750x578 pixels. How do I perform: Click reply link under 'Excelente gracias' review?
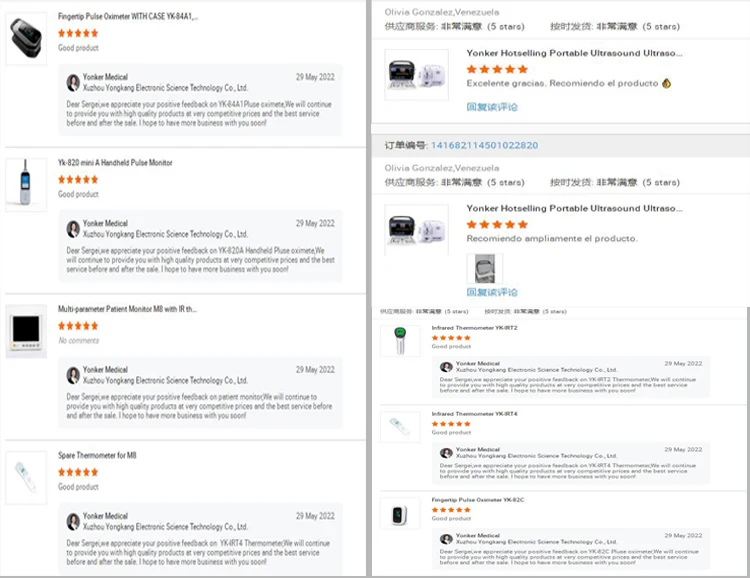tap(492, 106)
